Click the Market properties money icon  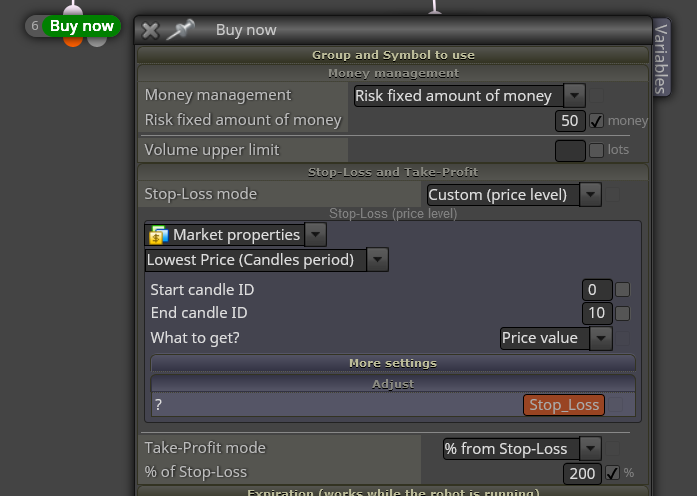[x=159, y=235]
